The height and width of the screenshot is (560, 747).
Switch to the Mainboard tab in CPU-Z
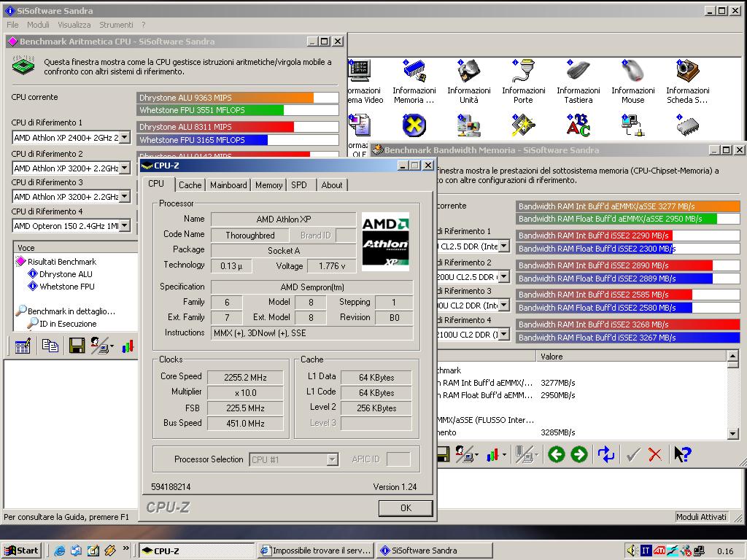(x=228, y=184)
